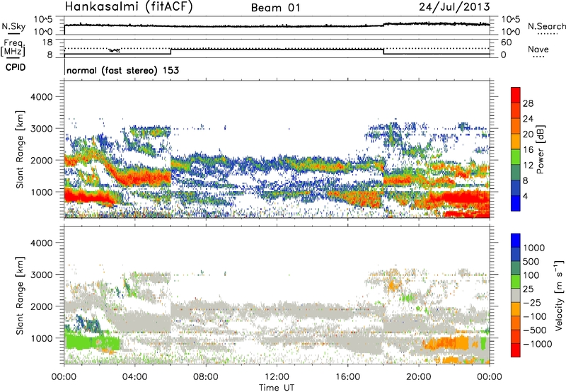Image resolution: width=566 pixels, height=392 pixels.
Task: Click the '12:00' time axis tick label
Action: click(277, 377)
